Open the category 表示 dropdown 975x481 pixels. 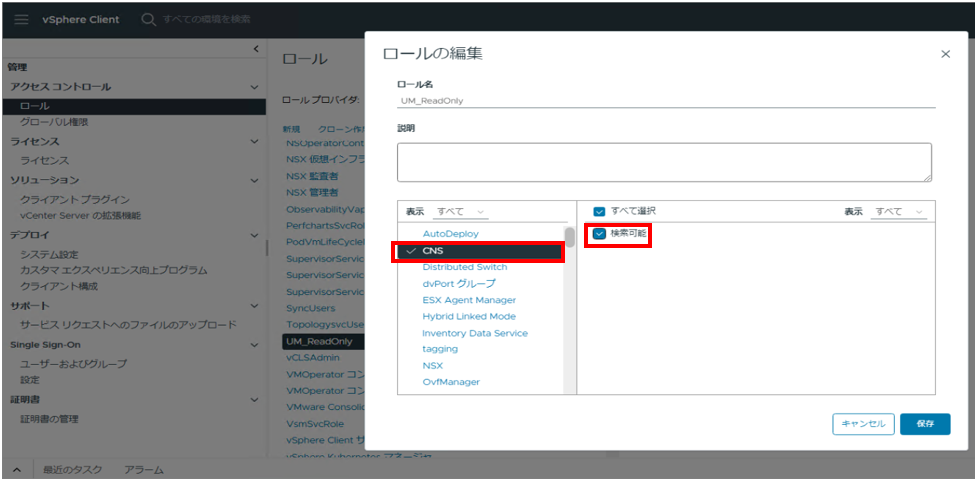point(460,212)
